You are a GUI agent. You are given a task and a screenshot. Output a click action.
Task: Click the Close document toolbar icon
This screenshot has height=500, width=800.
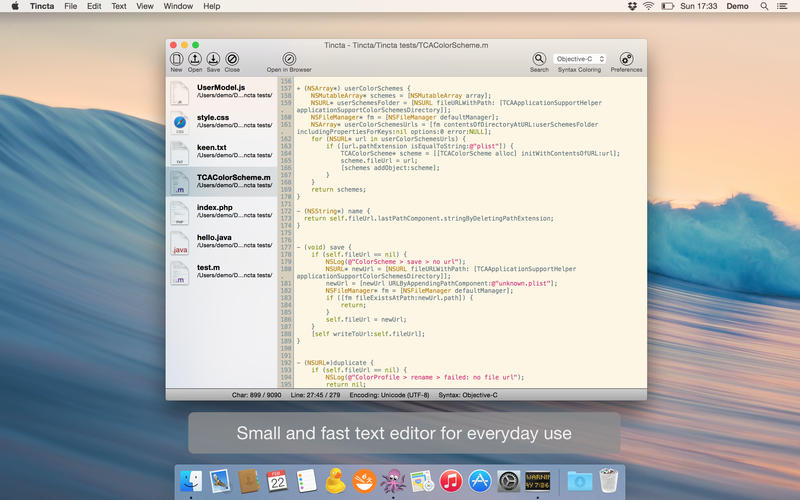232,59
